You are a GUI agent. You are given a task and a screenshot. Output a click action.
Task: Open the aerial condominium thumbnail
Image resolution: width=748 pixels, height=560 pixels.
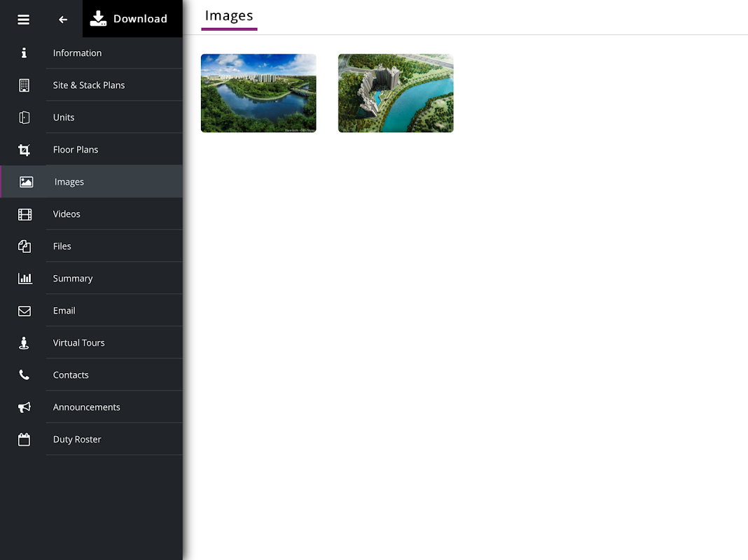coord(396,93)
